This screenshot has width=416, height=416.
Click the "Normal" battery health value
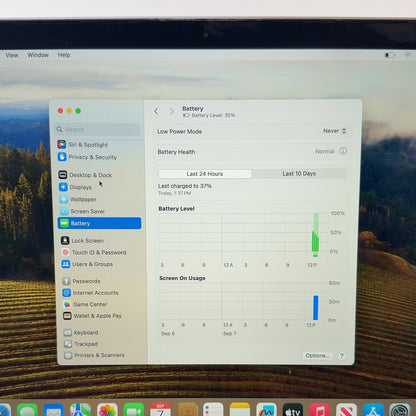coord(325,151)
